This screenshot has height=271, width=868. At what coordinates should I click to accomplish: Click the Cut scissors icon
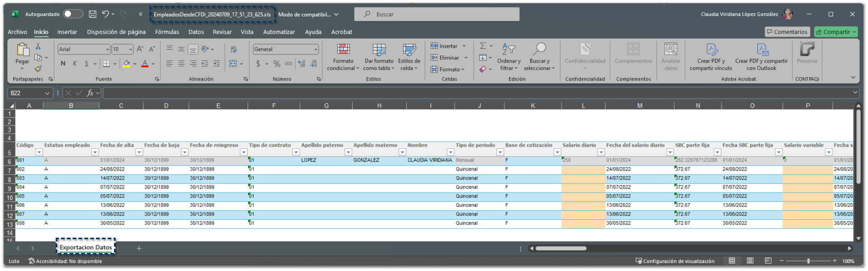[x=38, y=47]
